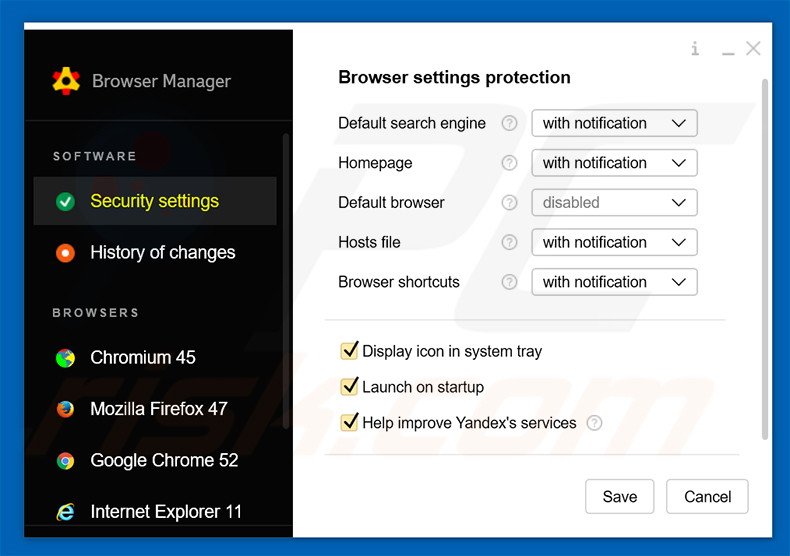Toggle Display icon in system tray
Screen dimensions: 790x556
[349, 351]
